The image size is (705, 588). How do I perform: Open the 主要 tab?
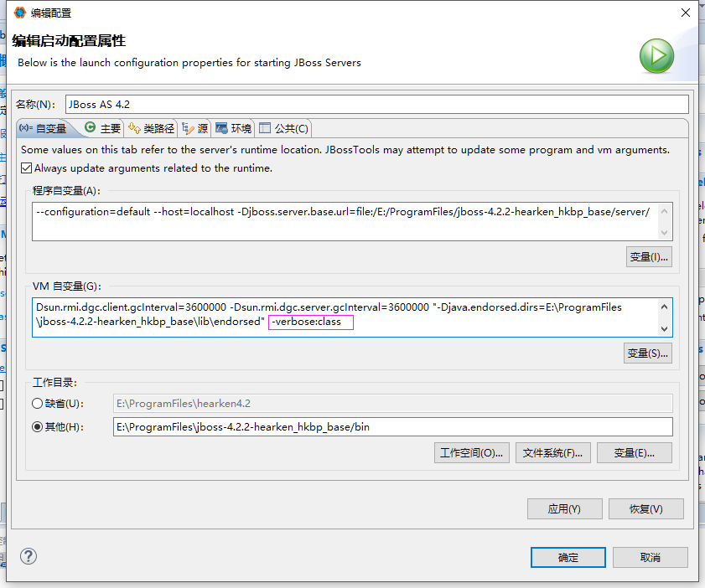(103, 128)
